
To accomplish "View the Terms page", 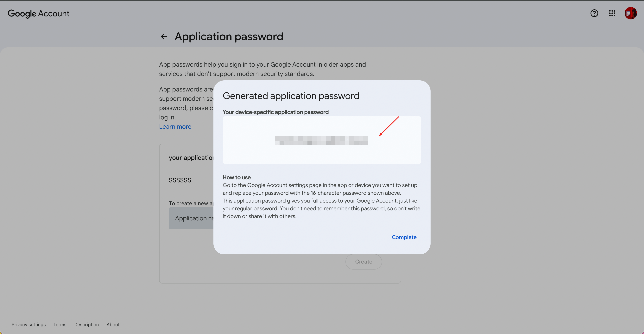I will click(x=60, y=324).
